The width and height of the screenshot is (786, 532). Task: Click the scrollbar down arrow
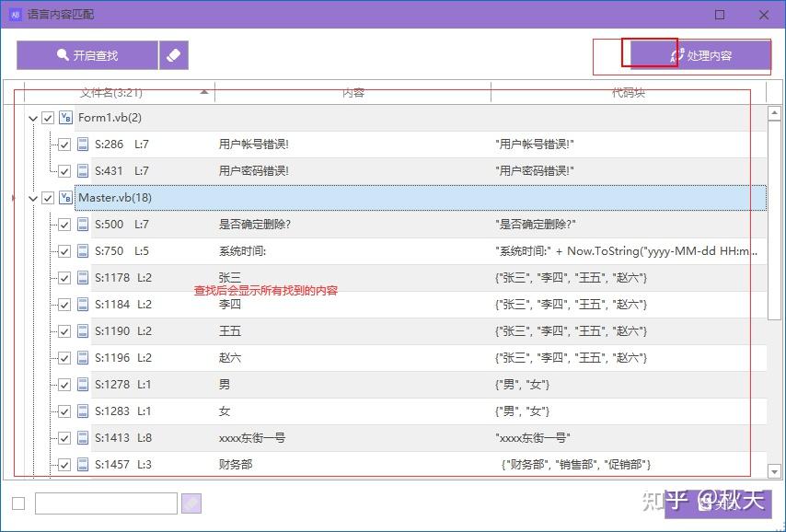tap(774, 471)
